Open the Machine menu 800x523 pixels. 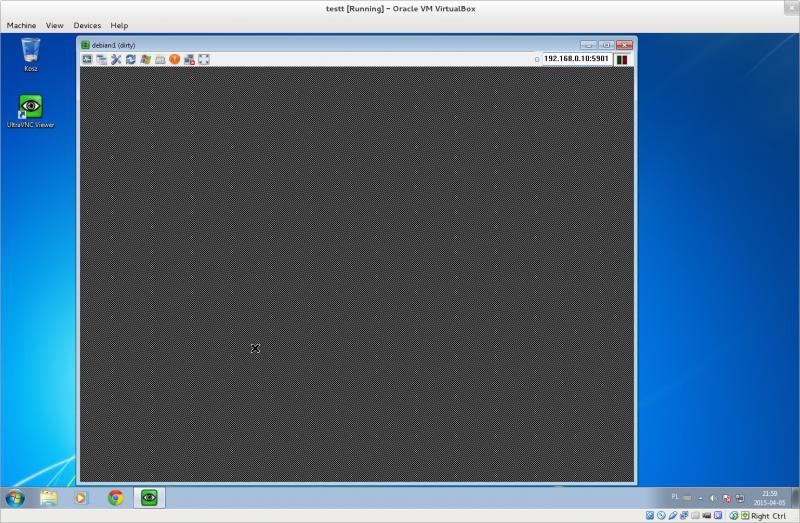coord(21,25)
